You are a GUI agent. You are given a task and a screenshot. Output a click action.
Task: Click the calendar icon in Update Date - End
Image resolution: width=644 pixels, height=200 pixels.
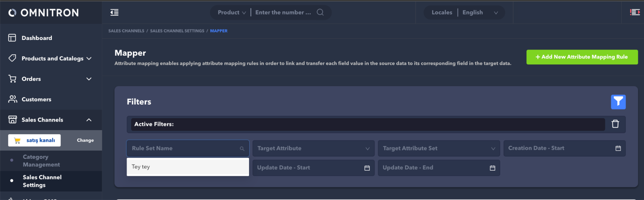click(x=492, y=168)
